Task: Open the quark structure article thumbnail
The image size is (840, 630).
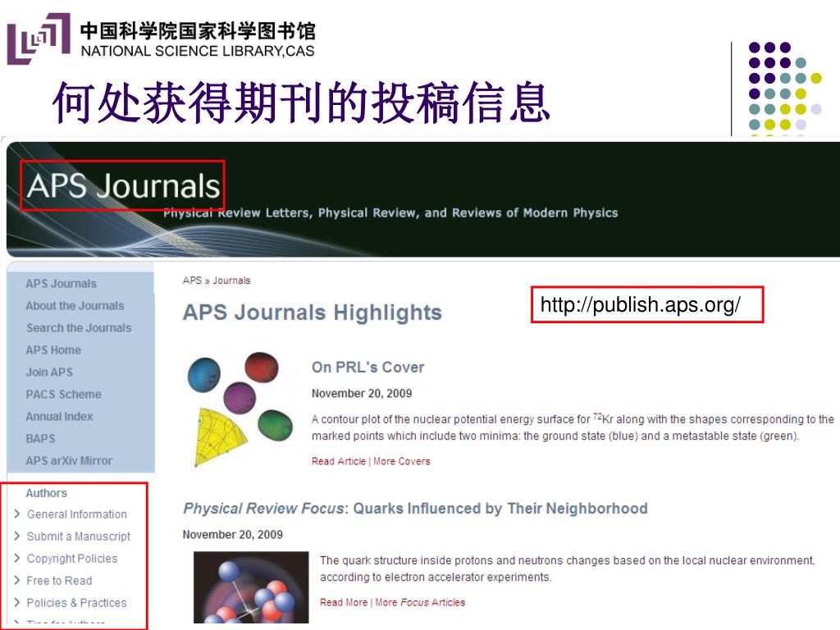Action: click(x=251, y=587)
